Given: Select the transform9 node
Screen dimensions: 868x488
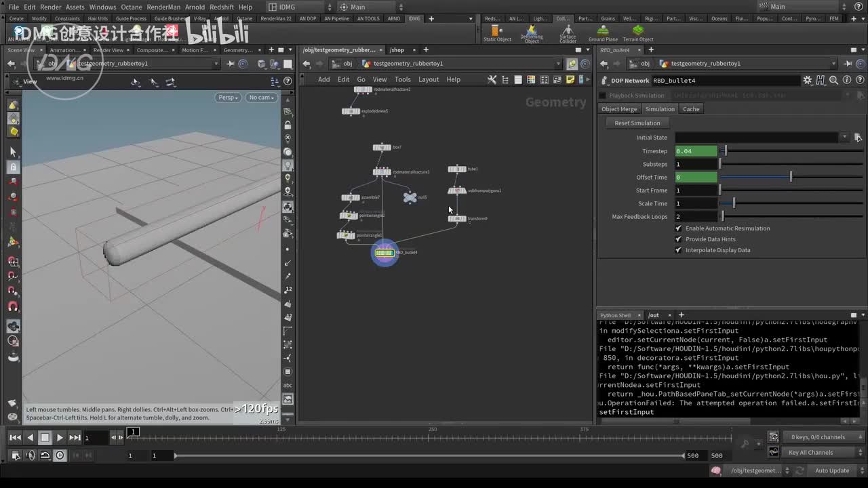Looking at the screenshot, I should pos(457,218).
